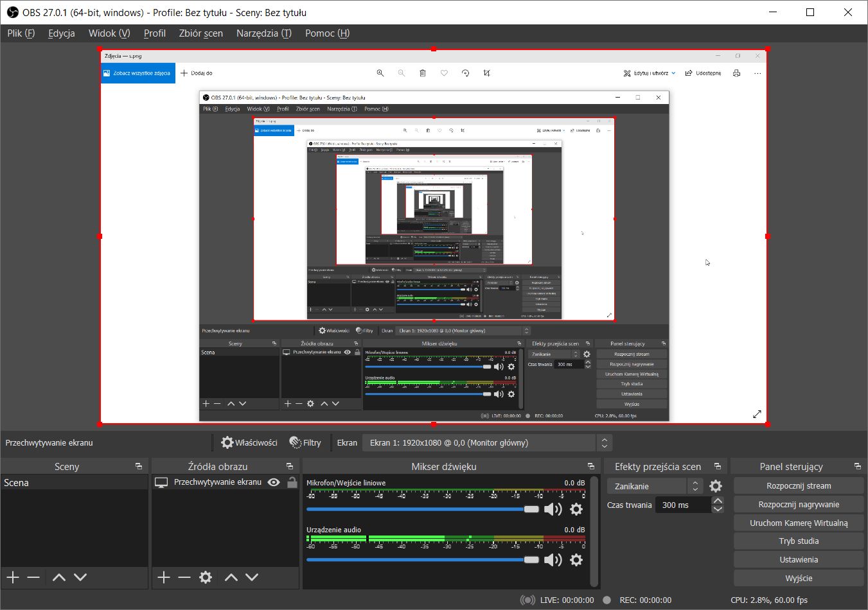Click the fullscreen arrows icon in preview
868x610 pixels.
pyautogui.click(x=757, y=415)
